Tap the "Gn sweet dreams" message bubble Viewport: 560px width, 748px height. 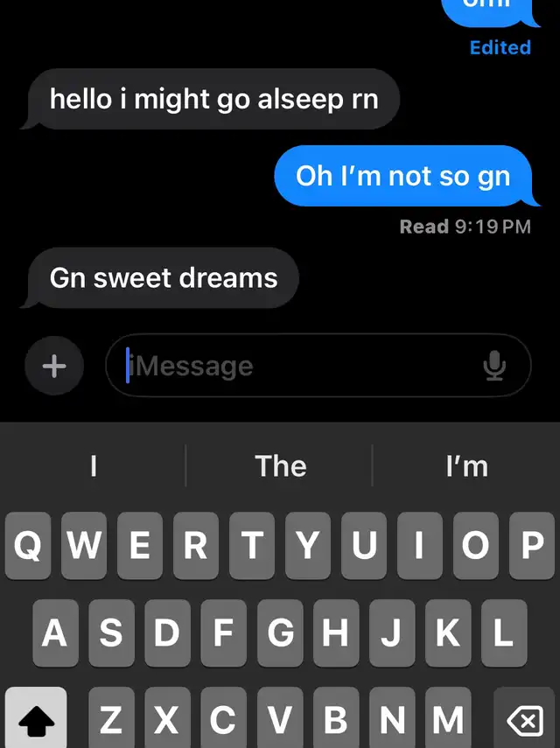point(163,277)
